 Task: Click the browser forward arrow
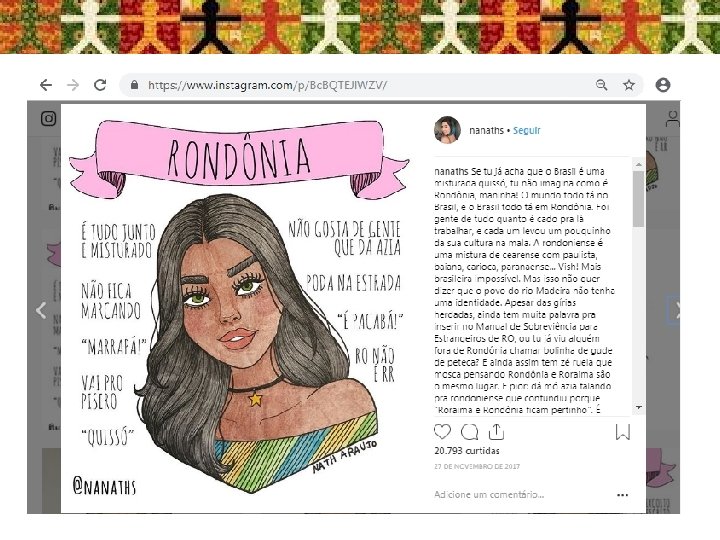(73, 85)
